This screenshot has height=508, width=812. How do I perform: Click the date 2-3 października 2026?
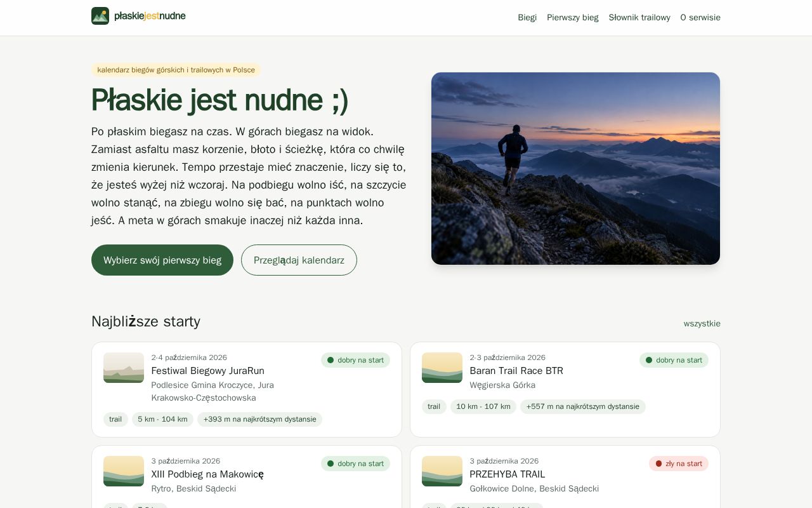(507, 358)
